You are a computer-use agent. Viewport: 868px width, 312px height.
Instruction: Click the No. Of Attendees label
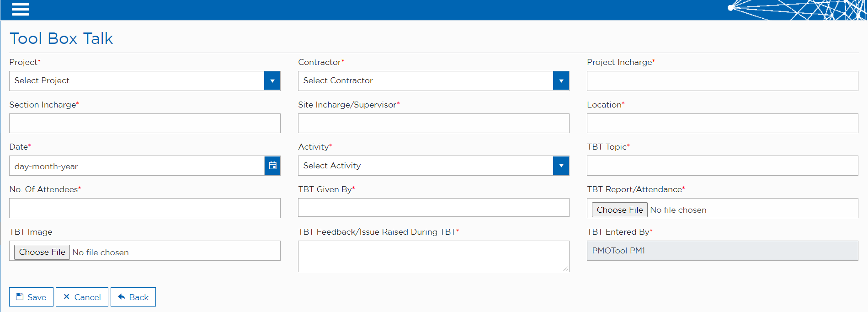coord(45,189)
